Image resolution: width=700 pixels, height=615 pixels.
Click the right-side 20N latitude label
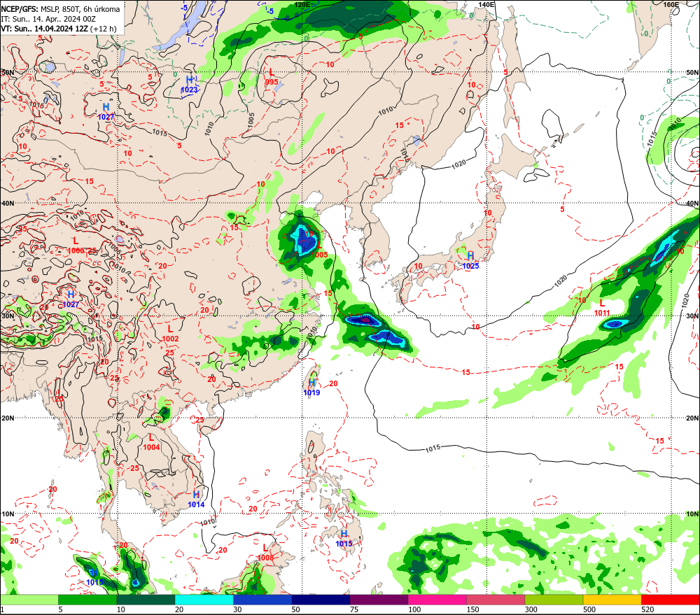pos(692,418)
